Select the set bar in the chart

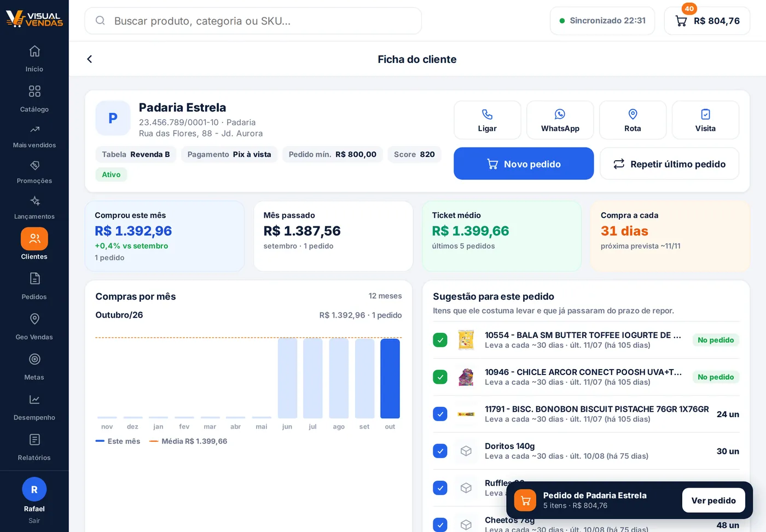364,378
